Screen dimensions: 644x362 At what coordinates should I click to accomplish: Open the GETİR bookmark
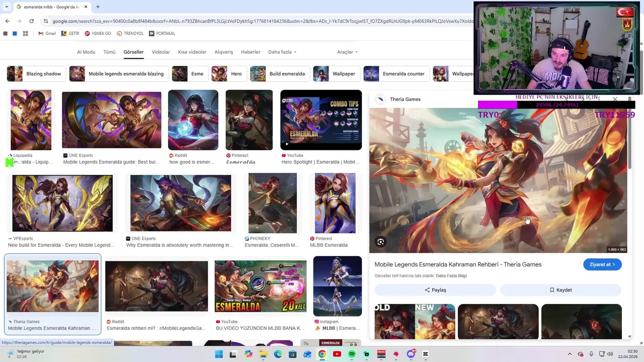[70, 34]
